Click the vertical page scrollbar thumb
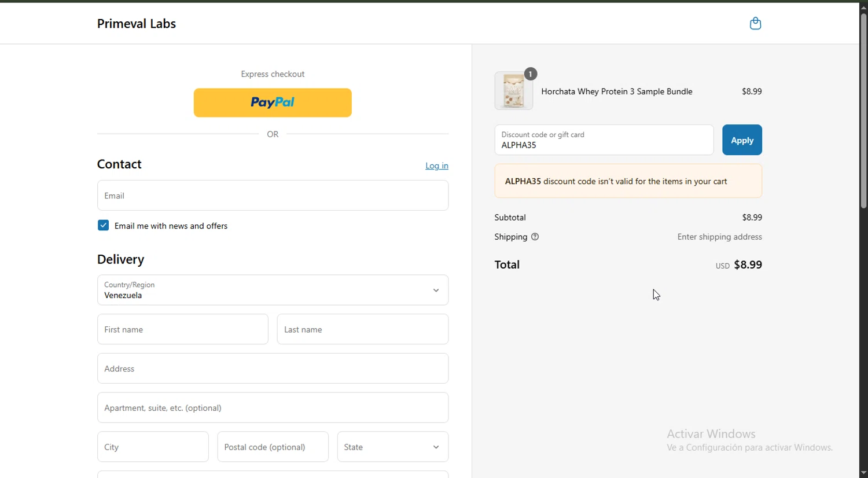 point(863,110)
